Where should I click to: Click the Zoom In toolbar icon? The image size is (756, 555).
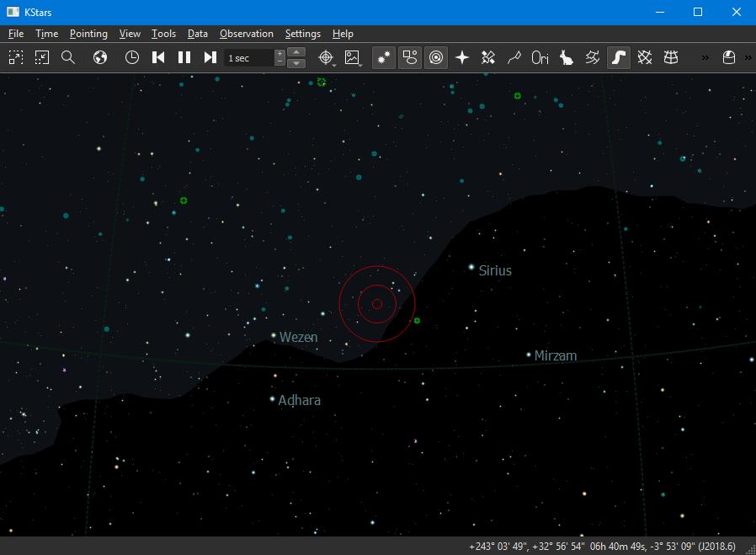(16, 58)
